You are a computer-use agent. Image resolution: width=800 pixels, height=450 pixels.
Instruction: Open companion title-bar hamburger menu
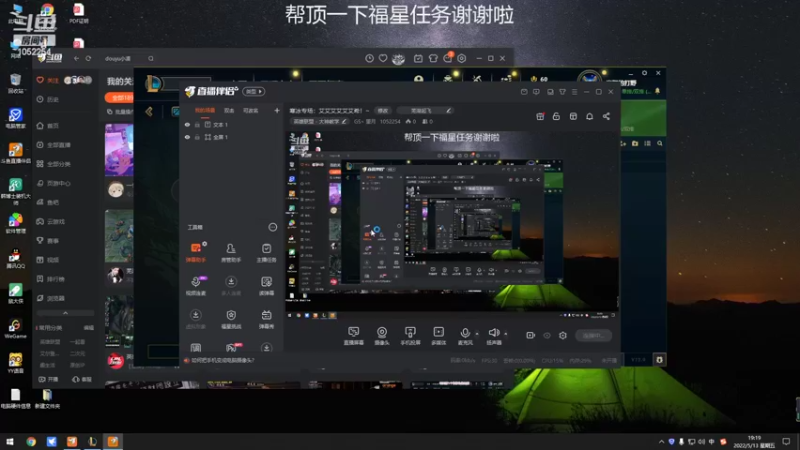pos(574,92)
